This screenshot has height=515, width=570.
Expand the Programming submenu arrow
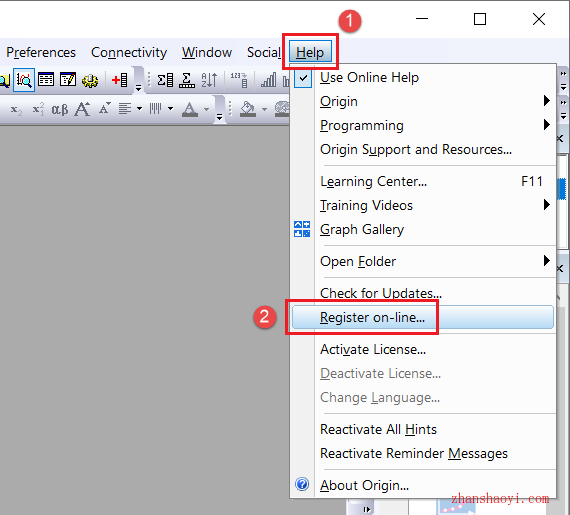click(x=546, y=125)
